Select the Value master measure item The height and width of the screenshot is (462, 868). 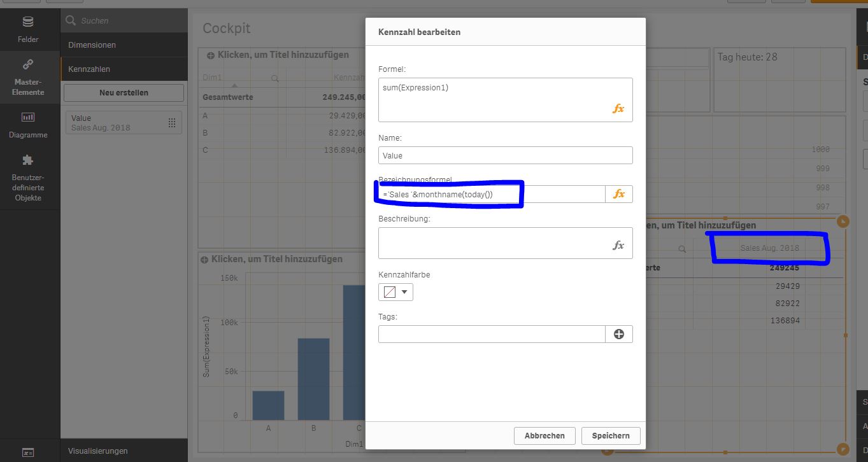(124, 123)
